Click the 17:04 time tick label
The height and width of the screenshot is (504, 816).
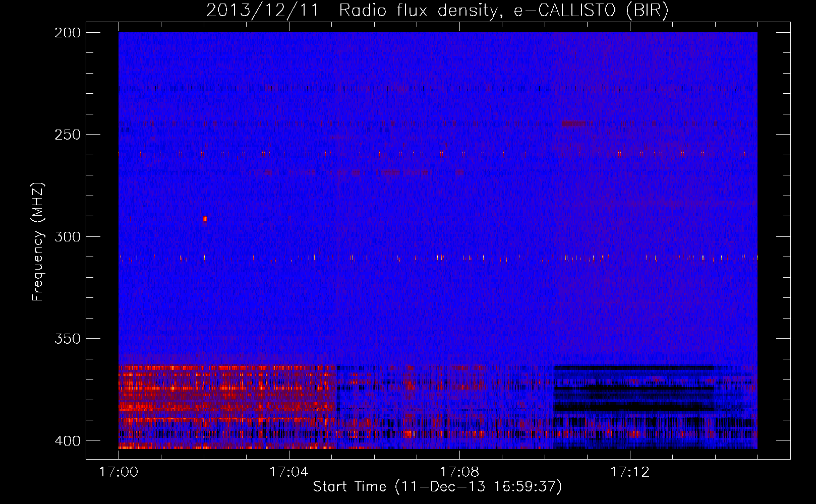point(289,472)
